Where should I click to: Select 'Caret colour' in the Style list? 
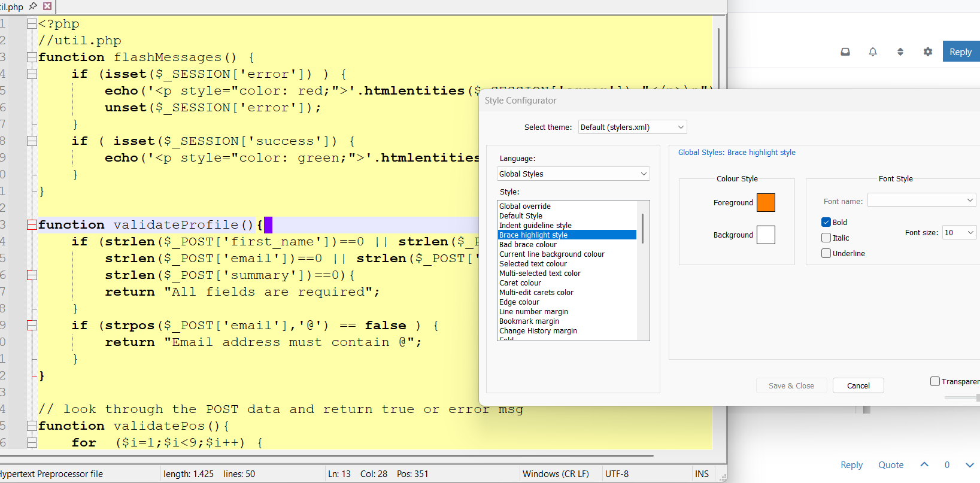(x=520, y=283)
